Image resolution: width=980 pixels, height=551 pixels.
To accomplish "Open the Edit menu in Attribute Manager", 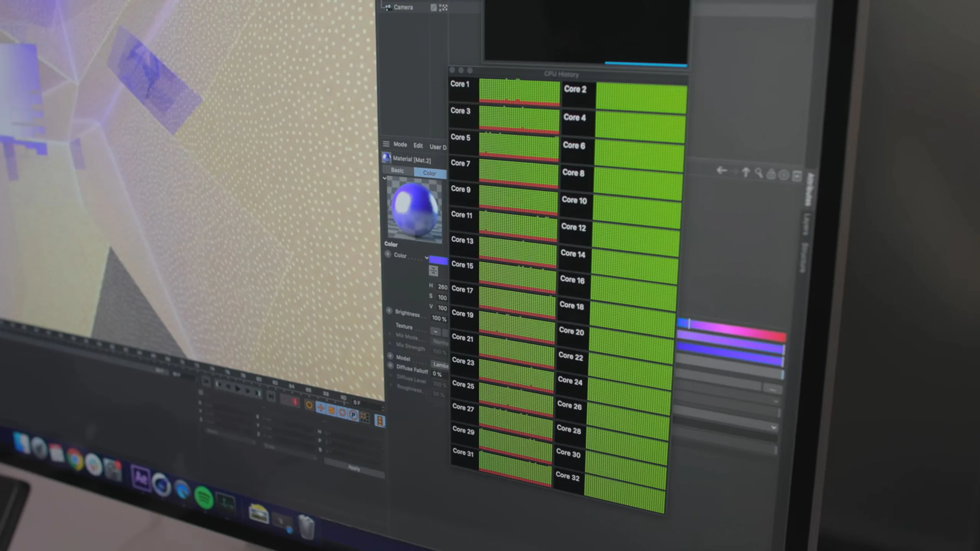I will 418,145.
